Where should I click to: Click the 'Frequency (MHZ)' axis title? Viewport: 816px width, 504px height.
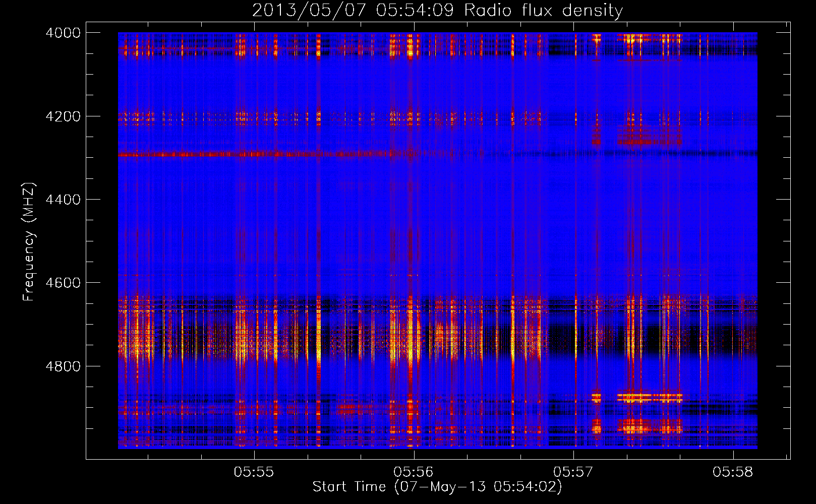(x=29, y=241)
